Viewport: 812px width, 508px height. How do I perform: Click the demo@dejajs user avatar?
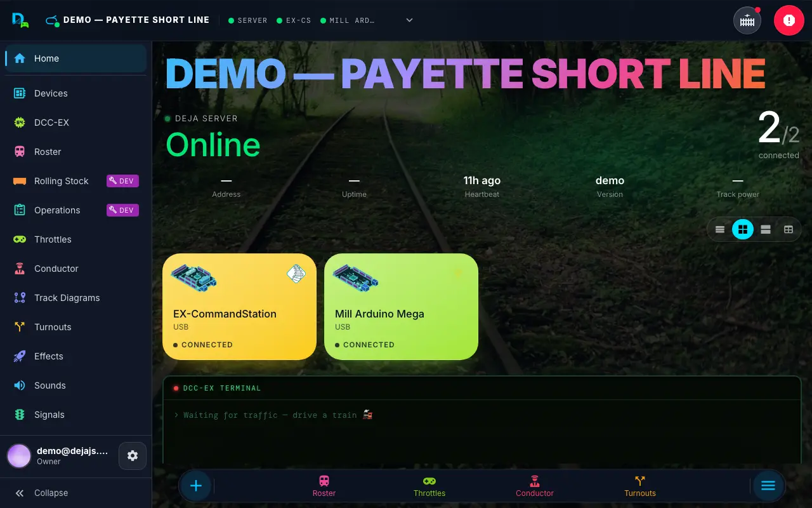click(19, 456)
